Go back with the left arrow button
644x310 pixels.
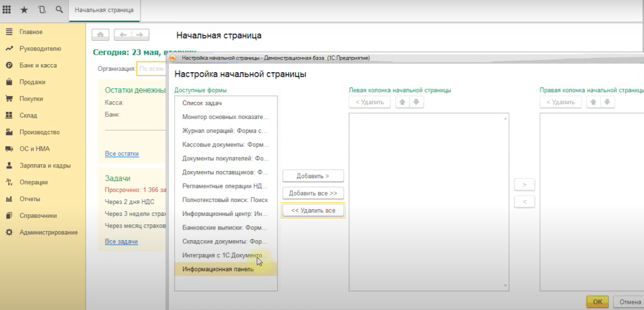coord(123,35)
